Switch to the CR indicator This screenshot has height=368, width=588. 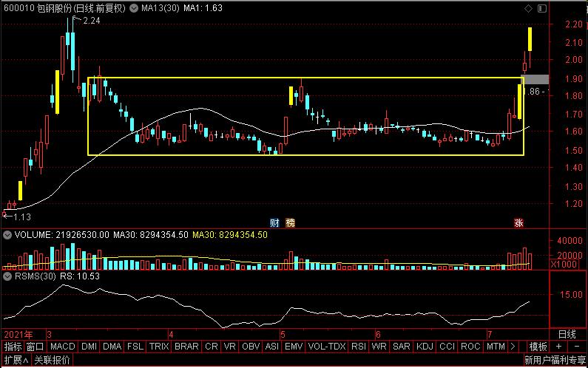[211, 347]
